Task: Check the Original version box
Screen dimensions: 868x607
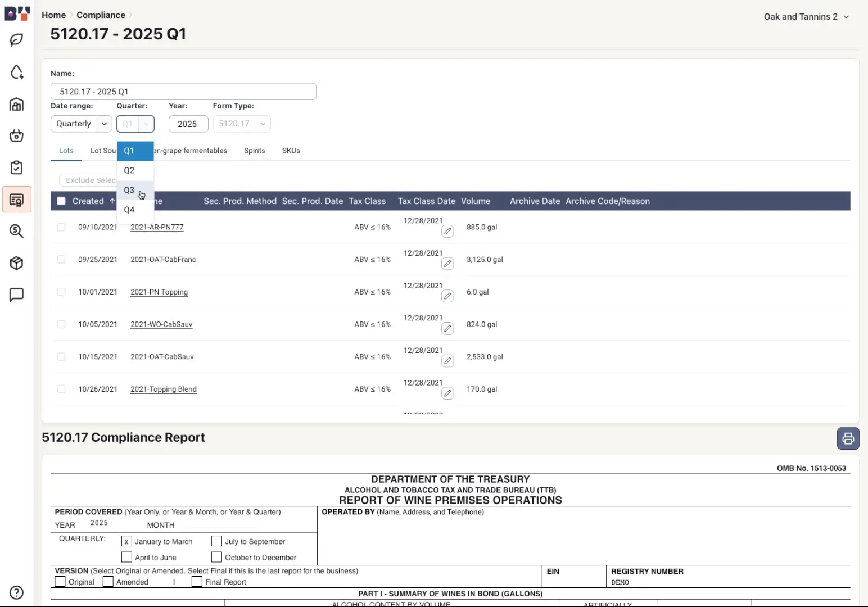Action: tap(60, 582)
